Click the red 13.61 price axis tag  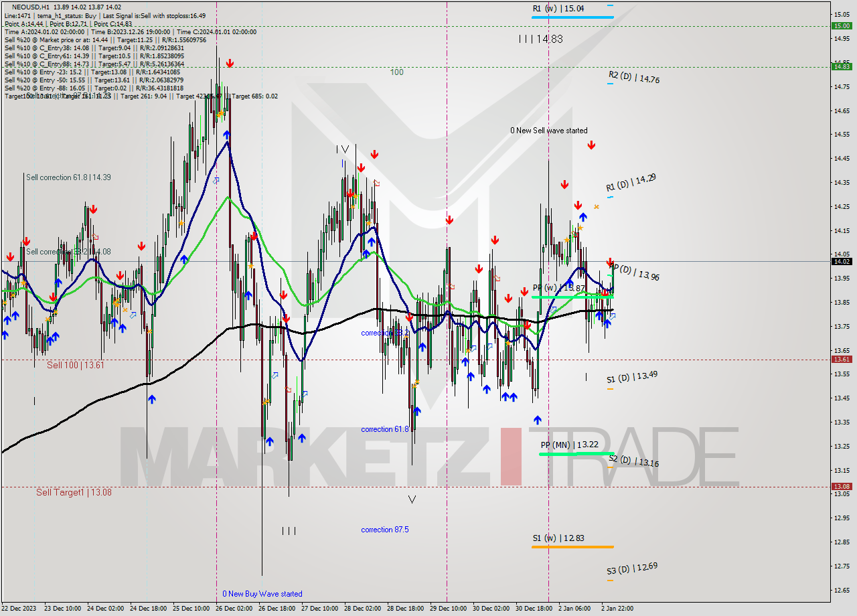[x=842, y=360]
